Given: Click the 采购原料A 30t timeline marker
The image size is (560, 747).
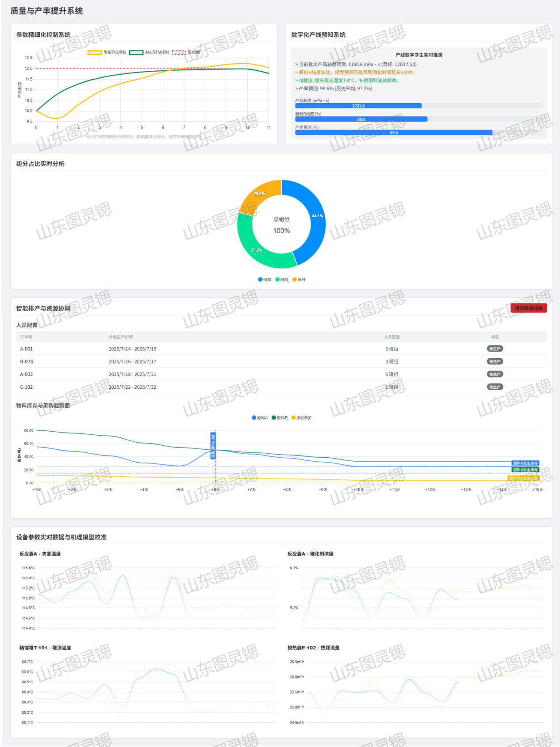Looking at the screenshot, I should [213, 445].
